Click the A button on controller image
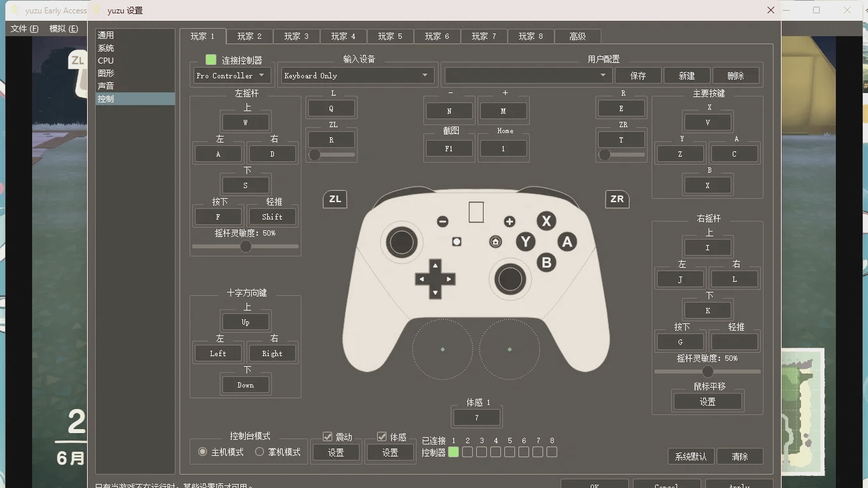The width and height of the screenshot is (868, 488). [x=567, y=242]
